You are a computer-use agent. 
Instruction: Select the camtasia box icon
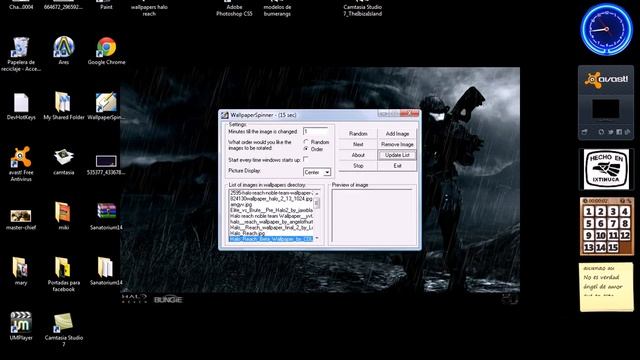pos(64,157)
